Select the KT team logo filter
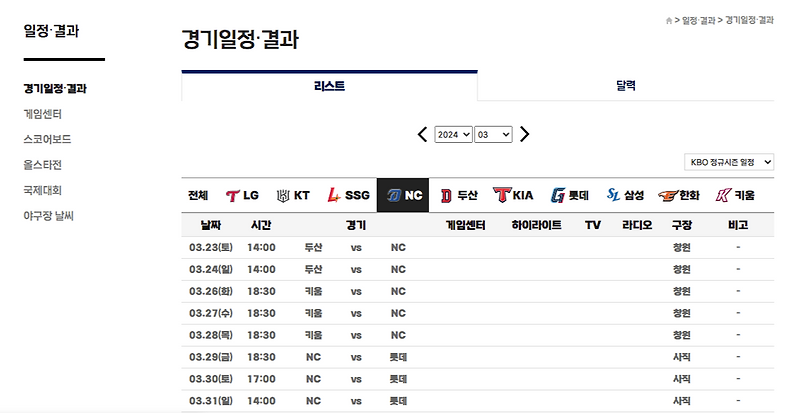The image size is (800, 413). click(x=293, y=196)
